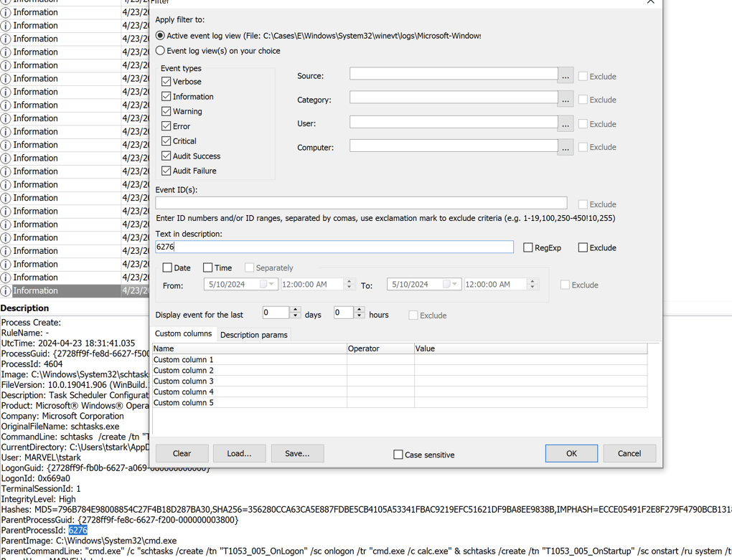Select the Custom column 3 row
Screen dimensions: 732x560
[400, 381]
